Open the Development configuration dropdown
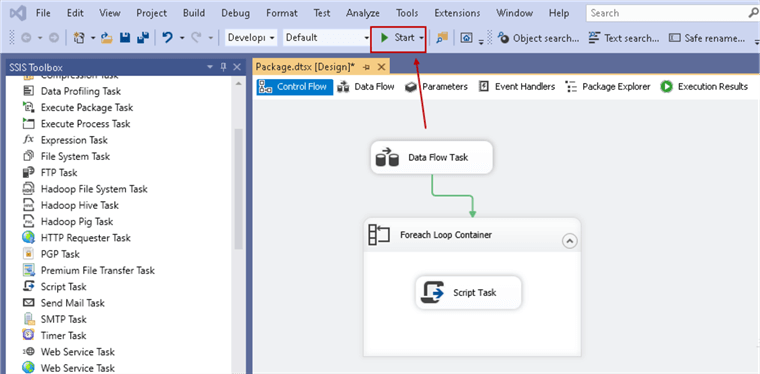 tap(252, 37)
